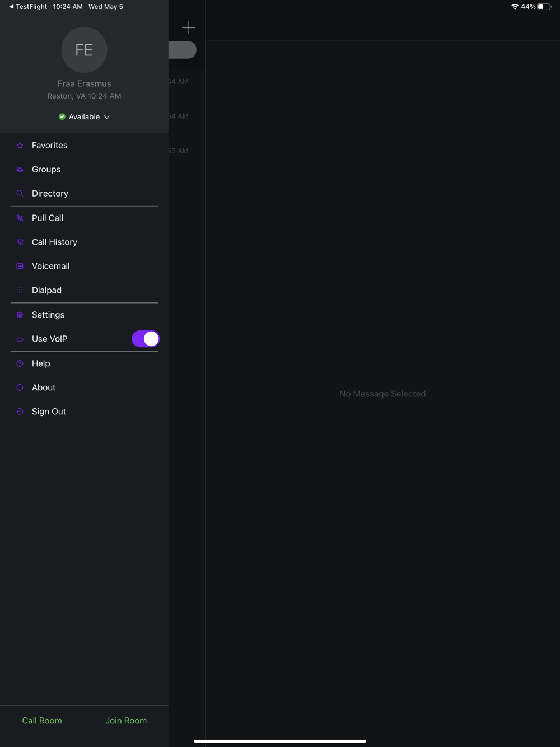
Task: Tap the Call Room button
Action: point(42,721)
